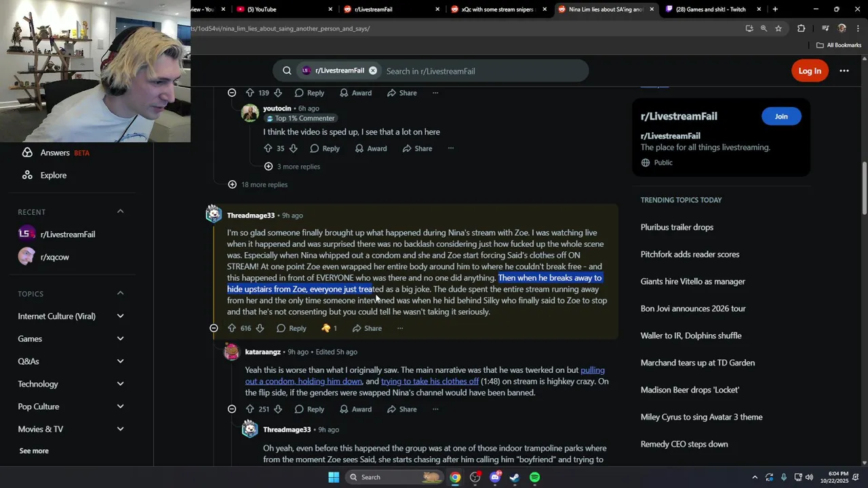Open Steam from the taskbar

(x=515, y=477)
